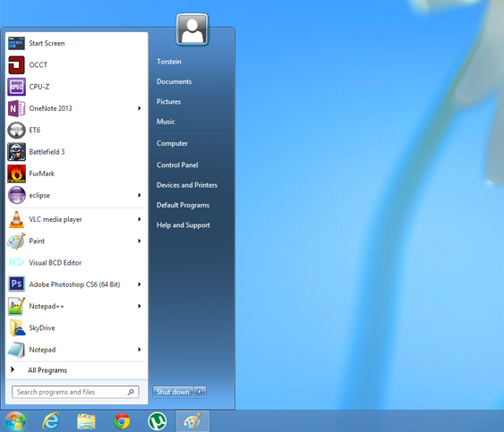
Task: Click the Windows Start orb
Action: (x=14, y=420)
